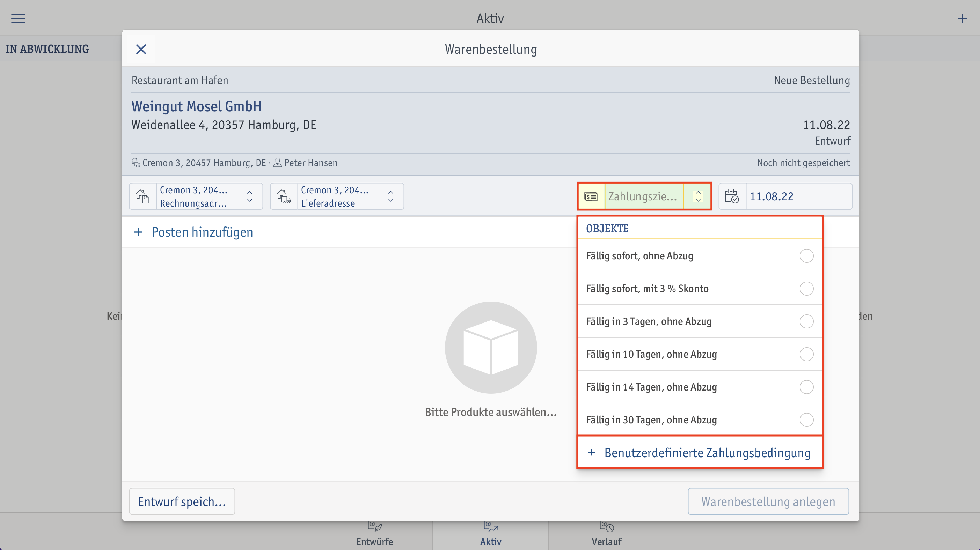Click Posten hinzufügen

(203, 232)
